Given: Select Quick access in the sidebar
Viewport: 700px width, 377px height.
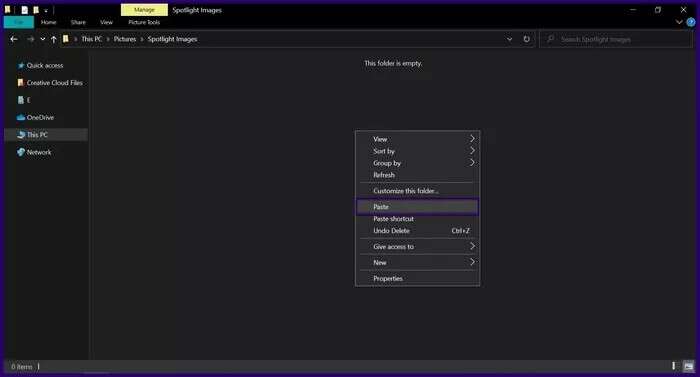Looking at the screenshot, I should [x=45, y=65].
